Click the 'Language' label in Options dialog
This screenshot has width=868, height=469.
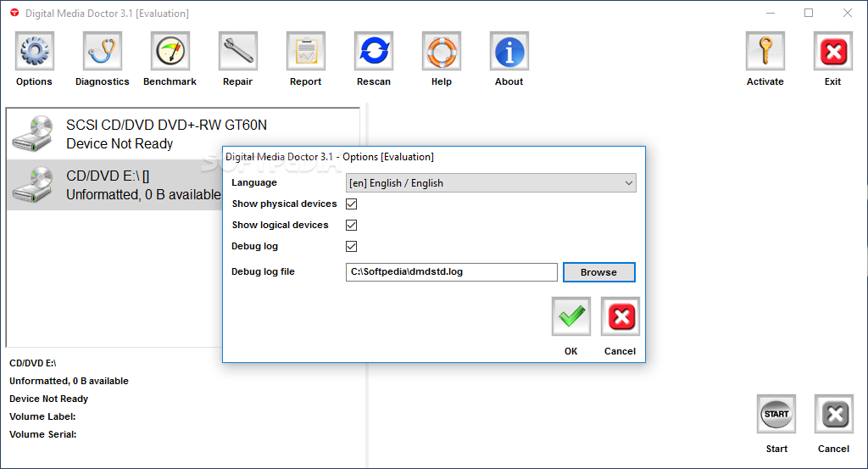254,182
